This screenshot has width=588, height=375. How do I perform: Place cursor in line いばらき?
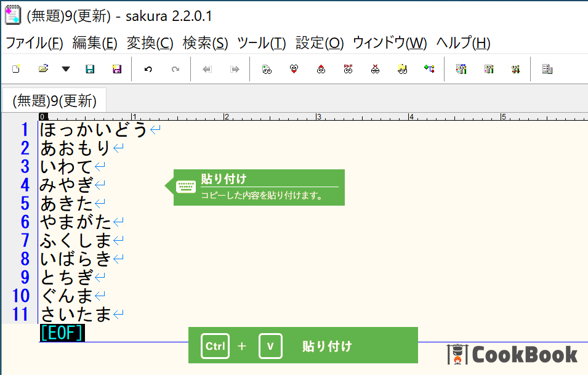click(75, 259)
